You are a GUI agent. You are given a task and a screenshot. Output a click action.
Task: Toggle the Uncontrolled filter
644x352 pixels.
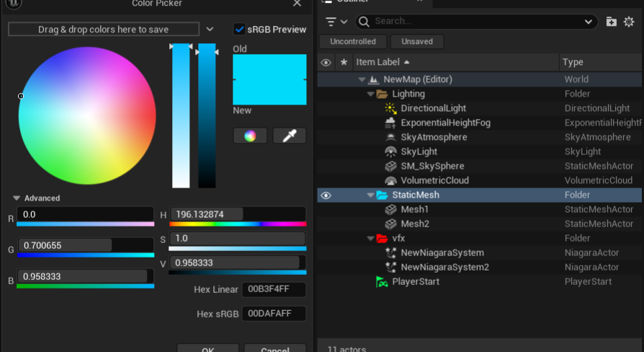353,42
